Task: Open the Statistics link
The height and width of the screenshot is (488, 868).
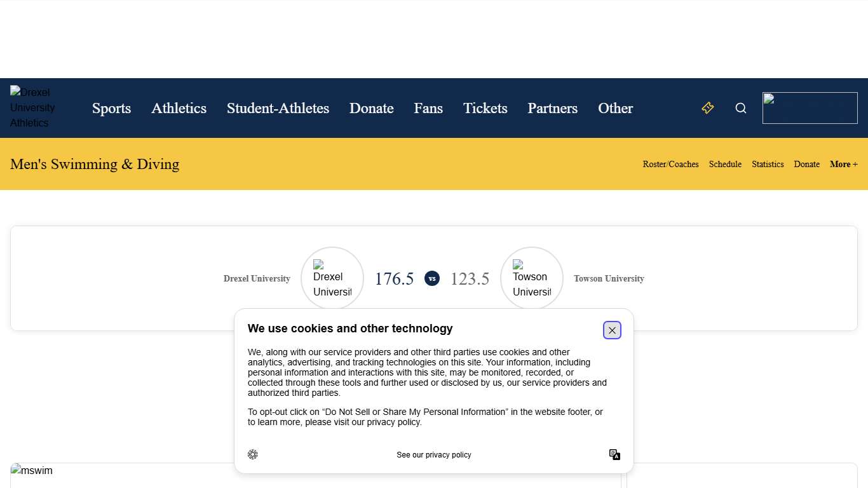Action: (768, 164)
